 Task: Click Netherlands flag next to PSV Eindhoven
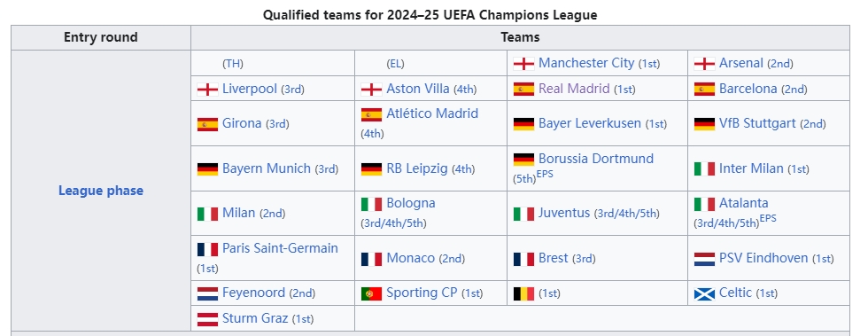coord(704,259)
